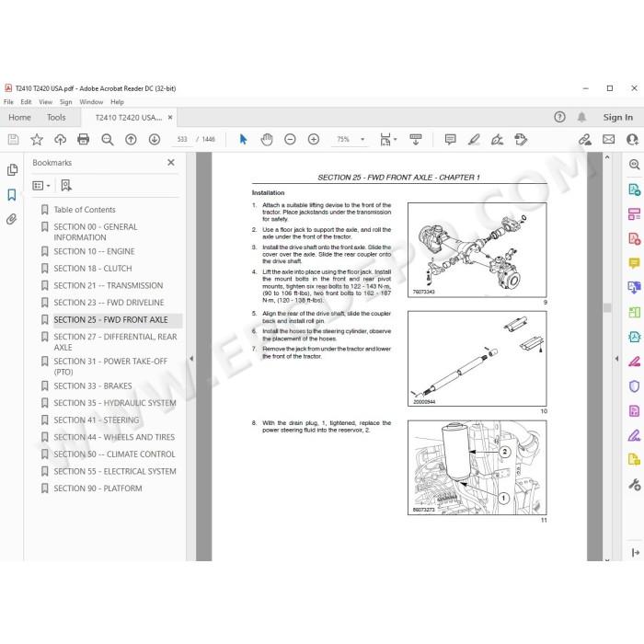Click the cloud upload icon
644x644 pixels.
tap(61, 140)
